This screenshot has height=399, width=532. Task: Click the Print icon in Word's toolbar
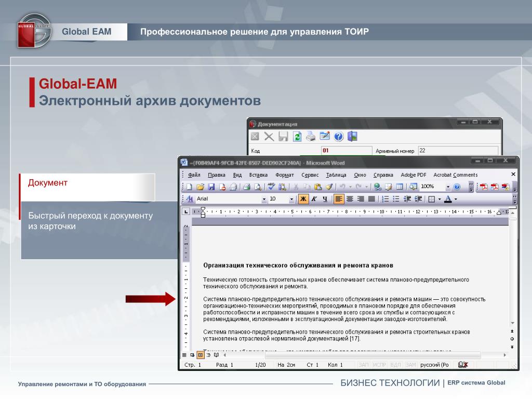point(247,187)
